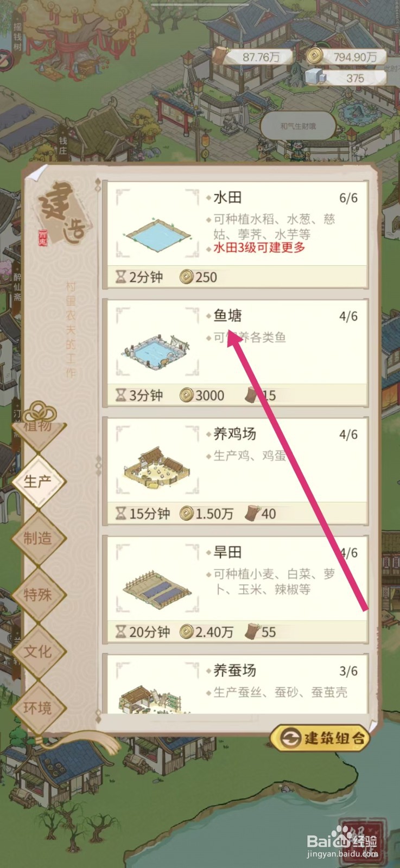Screen dimensions: 400x868
Task: Select the 环境 category tab
Action: 39,707
